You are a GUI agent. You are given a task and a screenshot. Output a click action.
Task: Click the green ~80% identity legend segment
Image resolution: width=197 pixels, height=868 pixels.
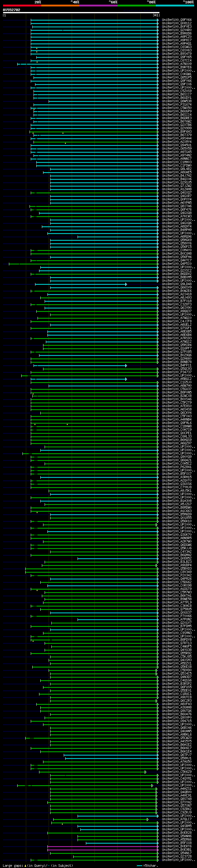click(137, 6)
